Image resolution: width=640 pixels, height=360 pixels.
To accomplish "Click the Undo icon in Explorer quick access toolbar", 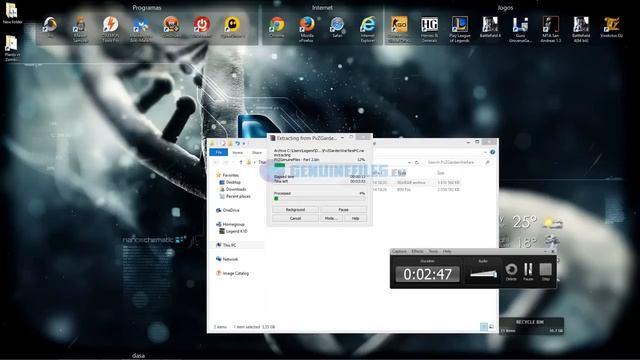I will coord(238,143).
